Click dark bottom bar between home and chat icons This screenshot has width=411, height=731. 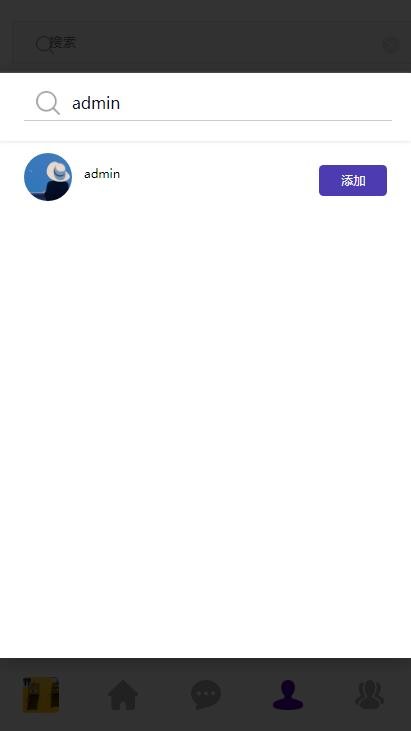[x=164, y=695]
